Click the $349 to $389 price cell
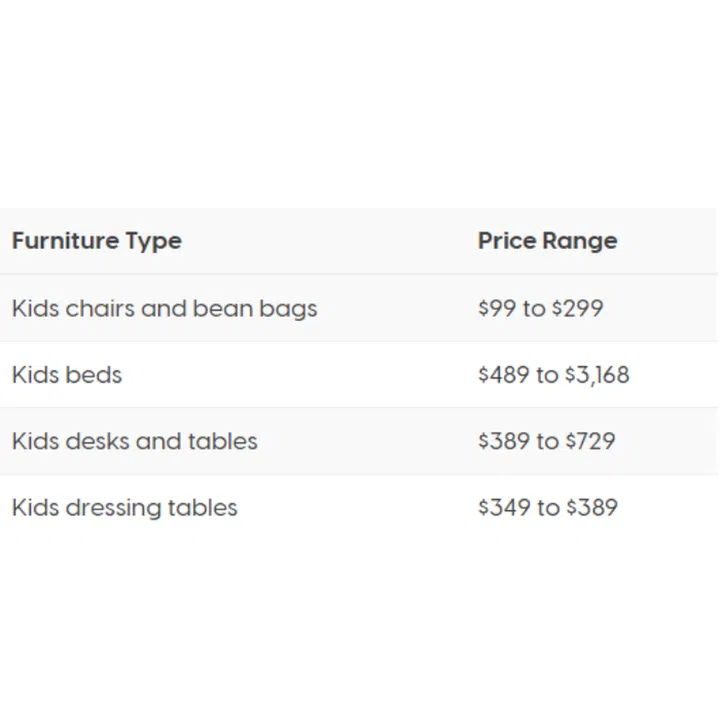This screenshot has height=720, width=720. coord(547,507)
